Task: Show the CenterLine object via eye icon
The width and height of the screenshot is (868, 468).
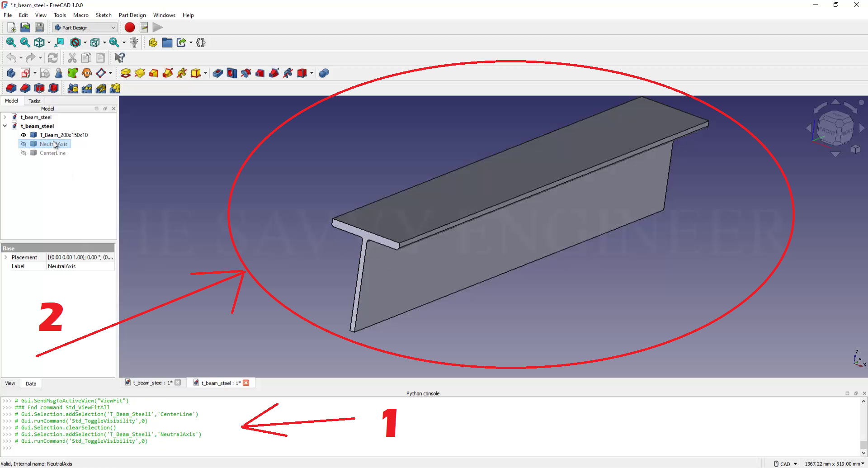Action: point(24,153)
